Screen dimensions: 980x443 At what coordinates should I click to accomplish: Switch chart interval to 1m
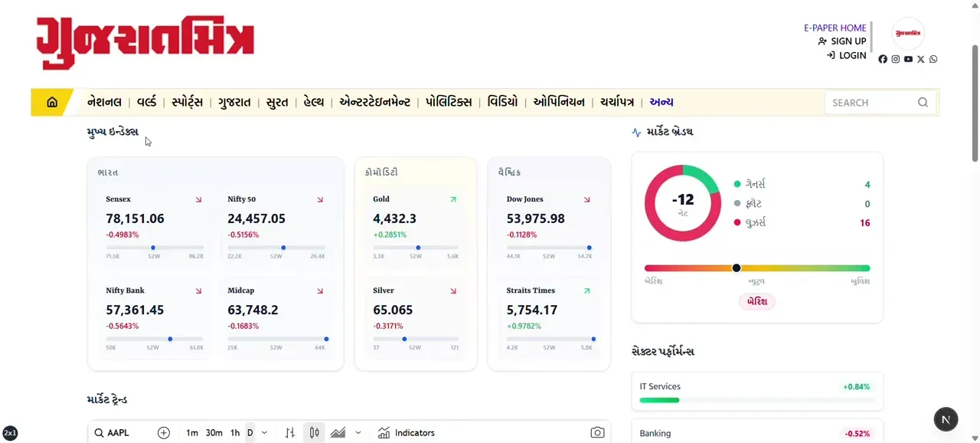click(192, 433)
